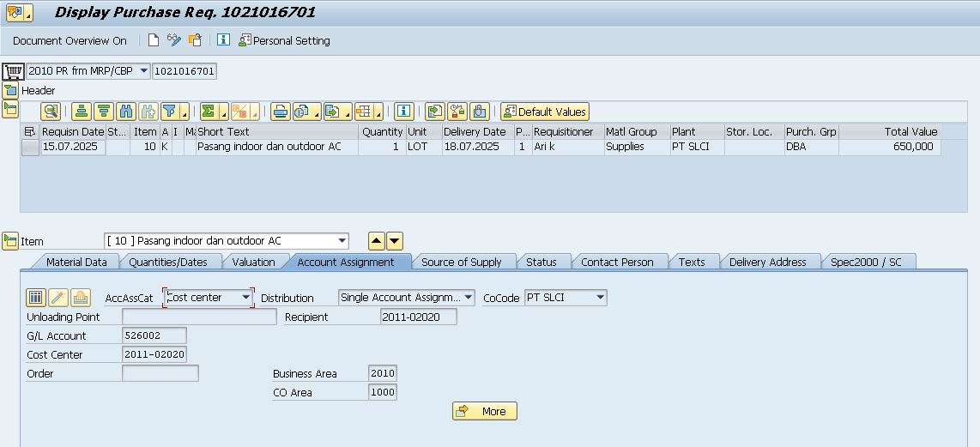
Task: Switch to the Quantities/Dates tab
Action: (x=167, y=262)
